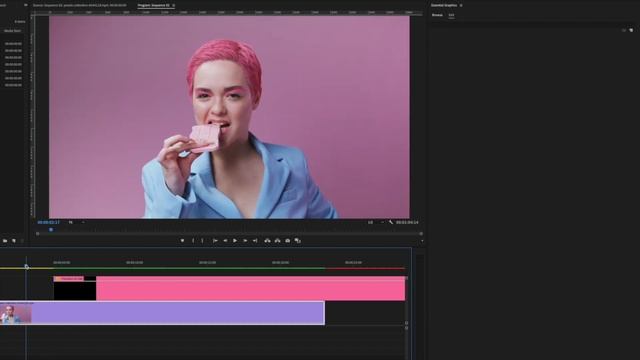Click the New Bin icon in Project panel
Image resolution: width=640 pixels, height=360 pixels.
pos(5,241)
